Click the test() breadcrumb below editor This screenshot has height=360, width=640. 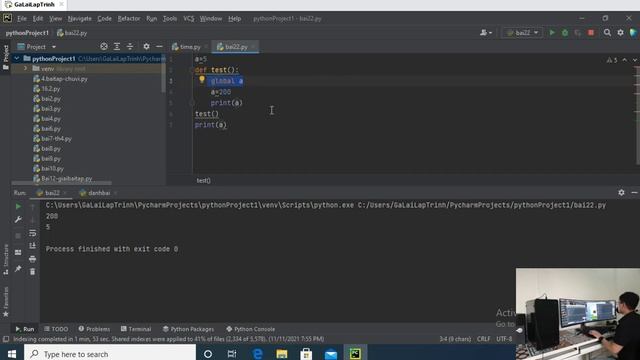pyautogui.click(x=203, y=180)
